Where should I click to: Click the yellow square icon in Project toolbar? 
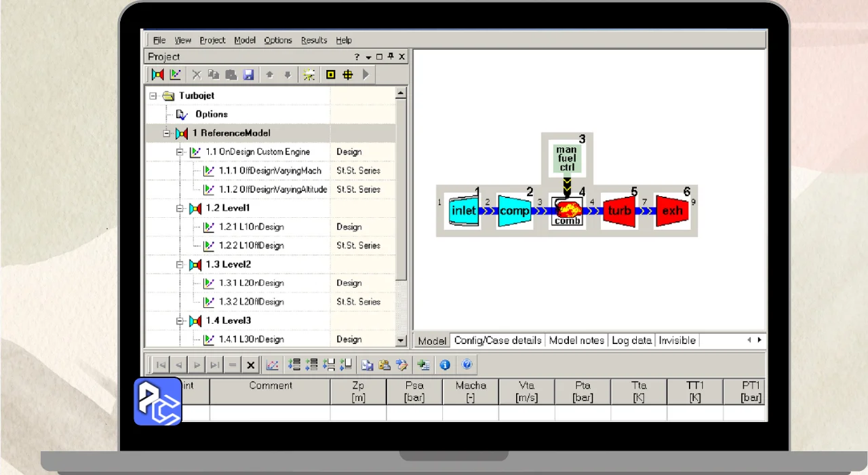coord(331,75)
